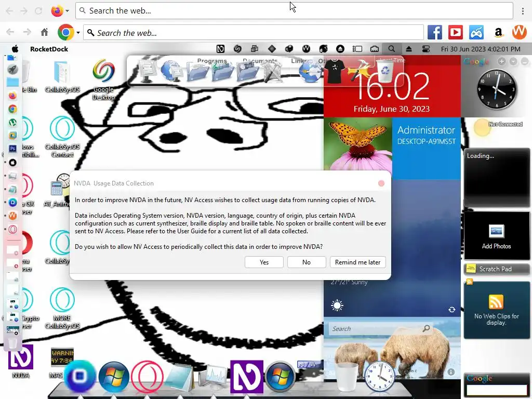The width and height of the screenshot is (532, 399).
Task: Click the NVDA icon in menu bar
Action: click(x=220, y=49)
